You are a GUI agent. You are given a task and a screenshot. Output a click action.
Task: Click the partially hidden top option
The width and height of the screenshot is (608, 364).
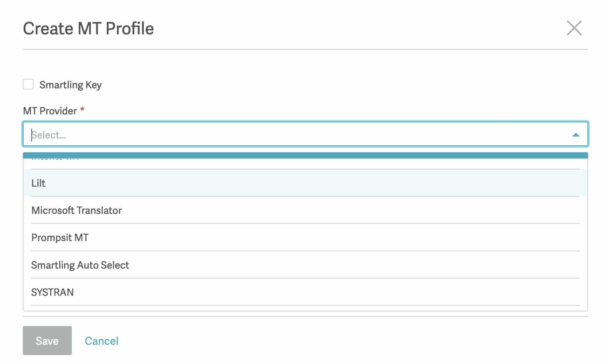[x=305, y=163]
